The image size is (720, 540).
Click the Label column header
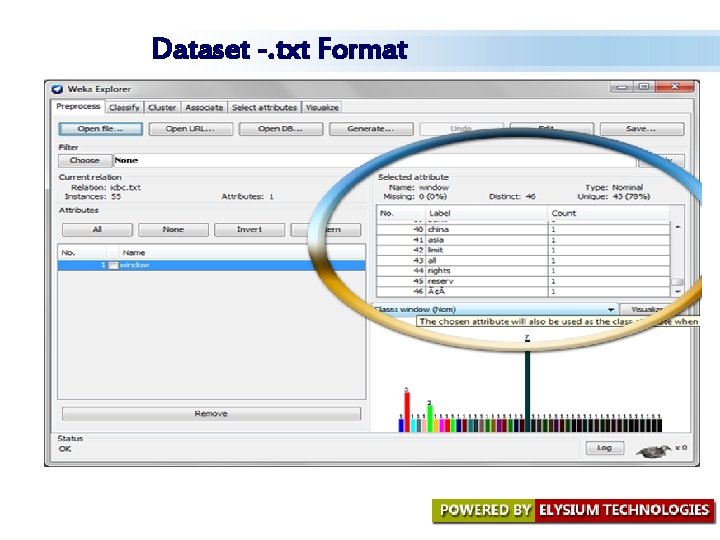487,213
